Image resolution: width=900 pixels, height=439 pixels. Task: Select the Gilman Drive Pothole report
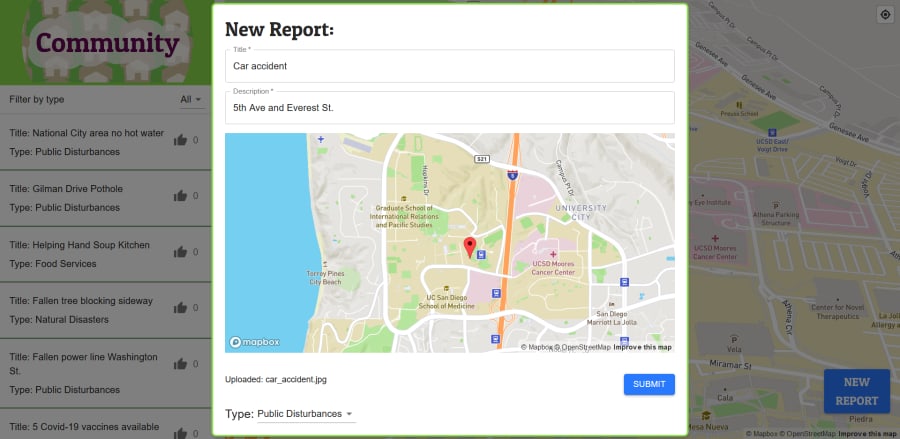pos(106,198)
